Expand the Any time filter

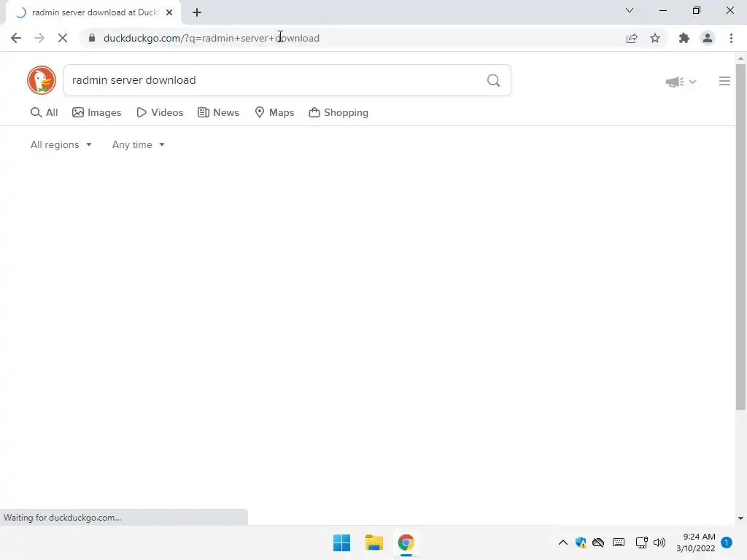coord(138,145)
